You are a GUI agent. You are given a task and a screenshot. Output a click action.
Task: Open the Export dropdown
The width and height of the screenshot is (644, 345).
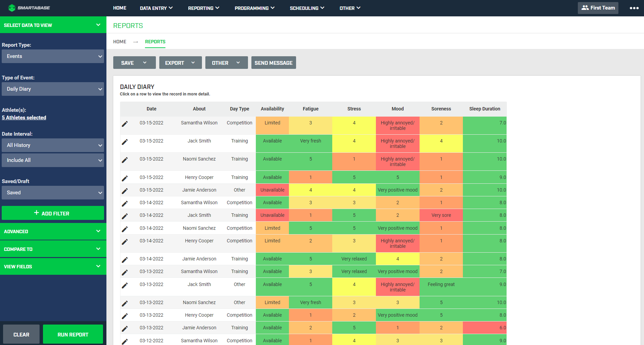coord(180,62)
